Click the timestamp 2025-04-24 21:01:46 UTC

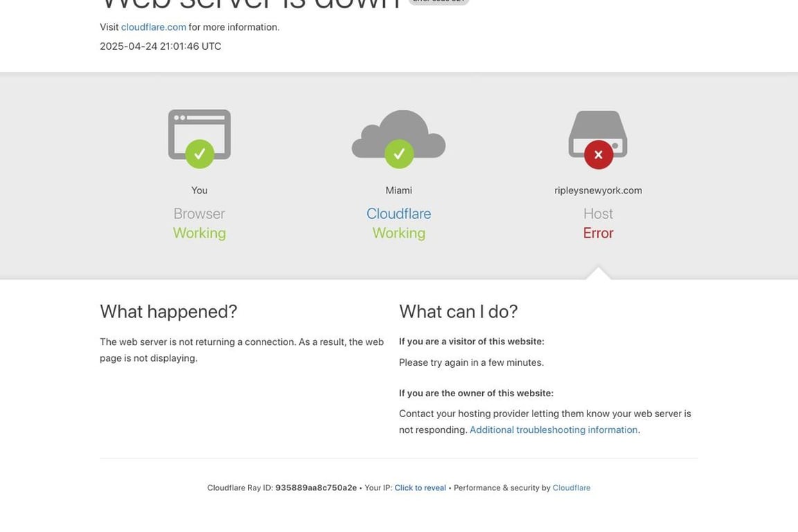point(160,46)
